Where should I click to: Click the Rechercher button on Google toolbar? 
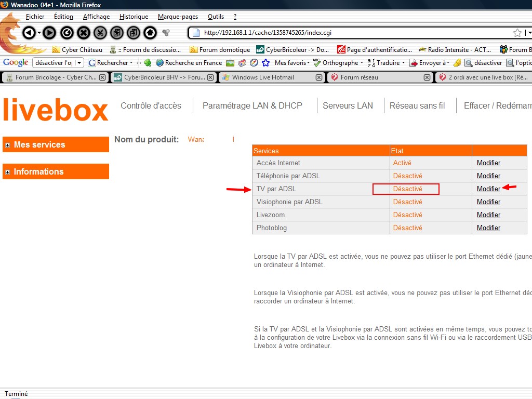click(108, 63)
